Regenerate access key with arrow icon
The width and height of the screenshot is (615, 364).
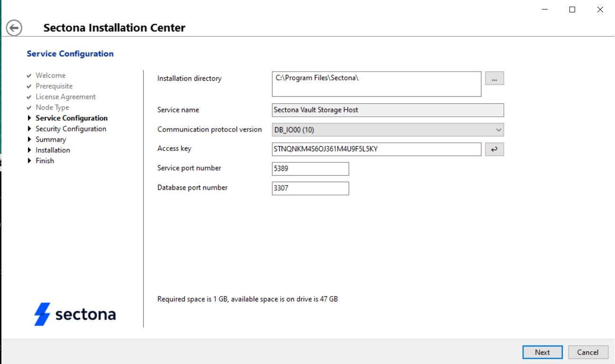pyautogui.click(x=494, y=149)
